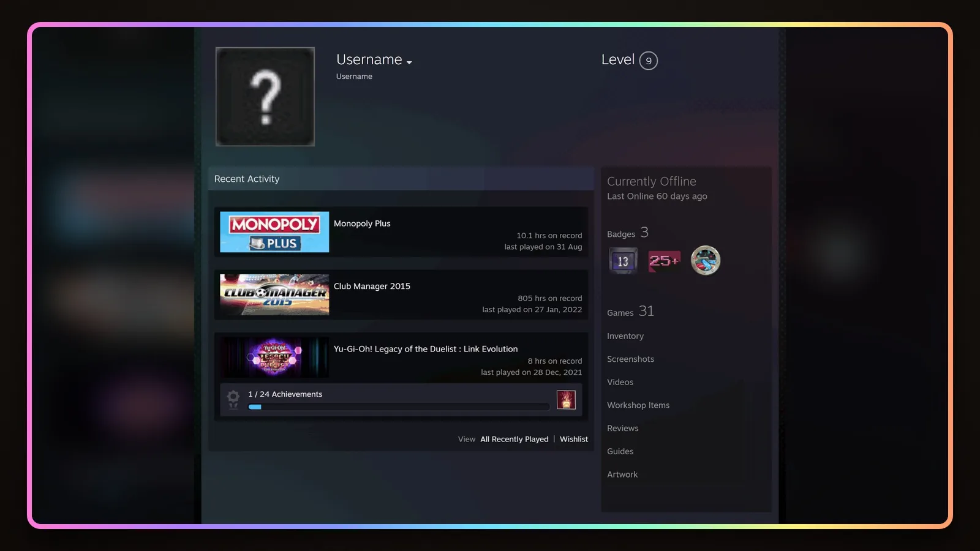This screenshot has height=551, width=980.
Task: Click the last played on 28 Dec, 2021 text
Action: click(531, 372)
